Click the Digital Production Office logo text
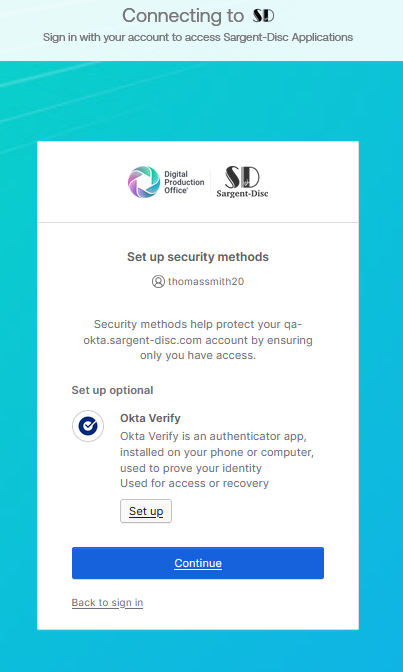Image resolution: width=403 pixels, height=672 pixels. tap(184, 182)
